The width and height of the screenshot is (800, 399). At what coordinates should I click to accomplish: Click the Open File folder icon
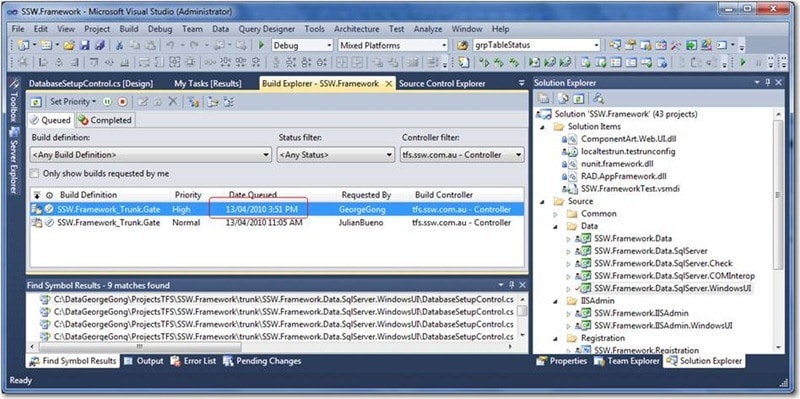coord(69,45)
